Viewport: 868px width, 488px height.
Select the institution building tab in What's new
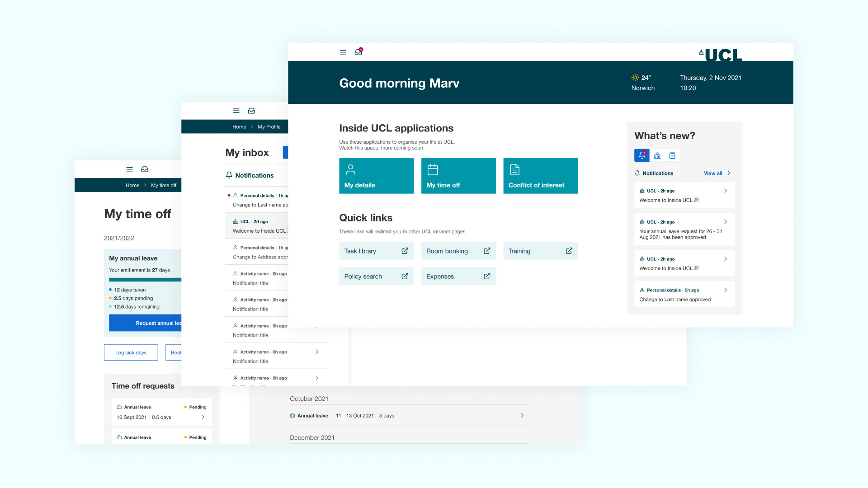pyautogui.click(x=657, y=155)
